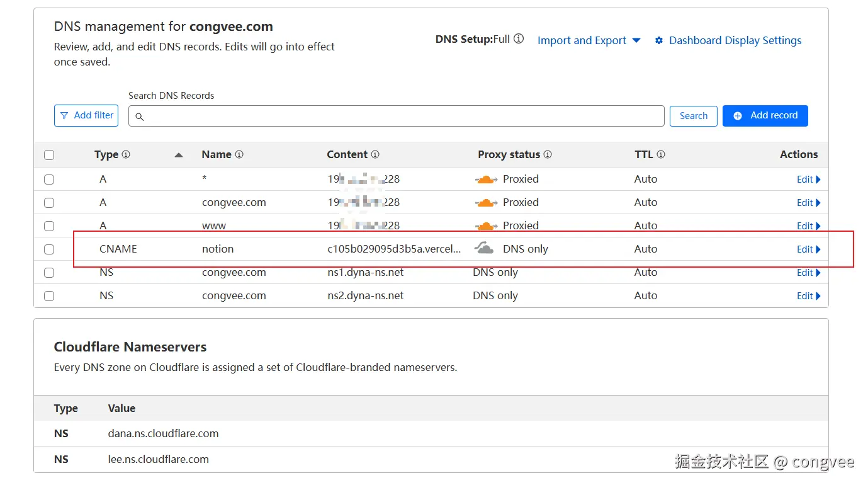Click the info icon next to Proxy status
The height and width of the screenshot is (485, 868).
[548, 154]
